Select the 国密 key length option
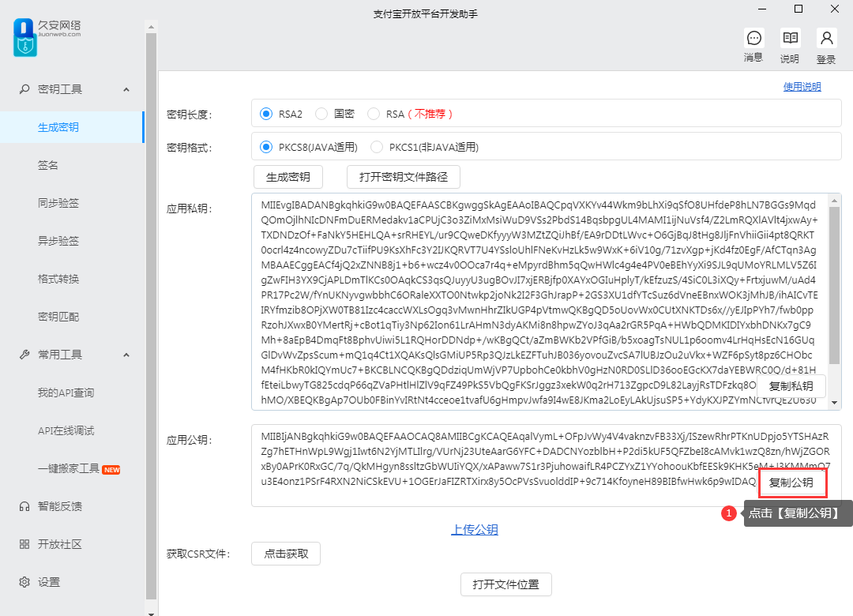Viewport: 853px width, 616px height. pos(321,114)
